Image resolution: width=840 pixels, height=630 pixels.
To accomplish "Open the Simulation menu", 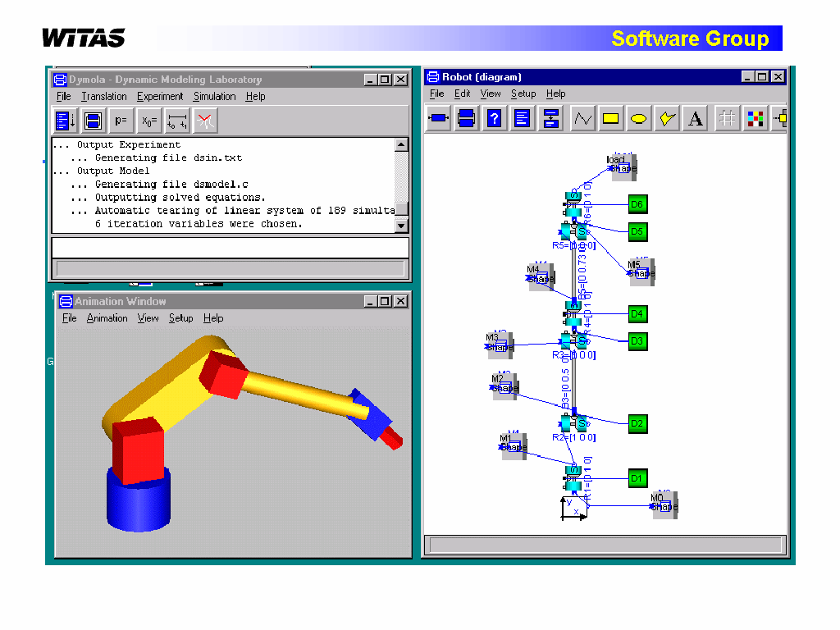I will (214, 97).
